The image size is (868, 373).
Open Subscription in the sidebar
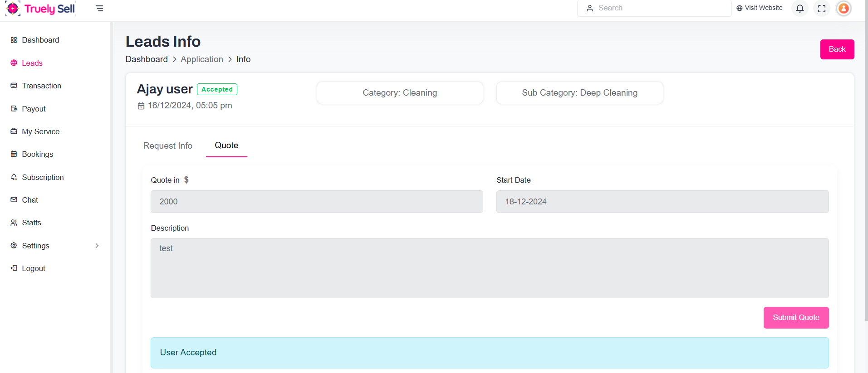pyautogui.click(x=43, y=177)
